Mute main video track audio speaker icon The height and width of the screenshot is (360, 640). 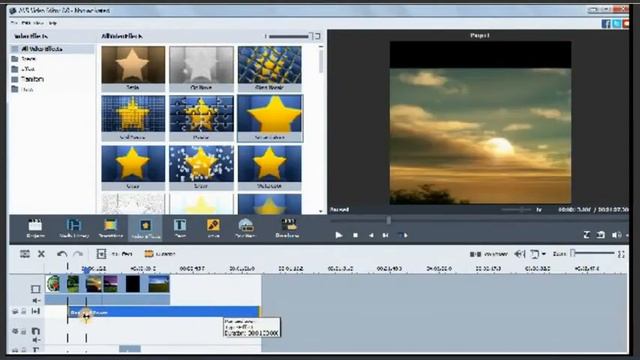(36, 301)
